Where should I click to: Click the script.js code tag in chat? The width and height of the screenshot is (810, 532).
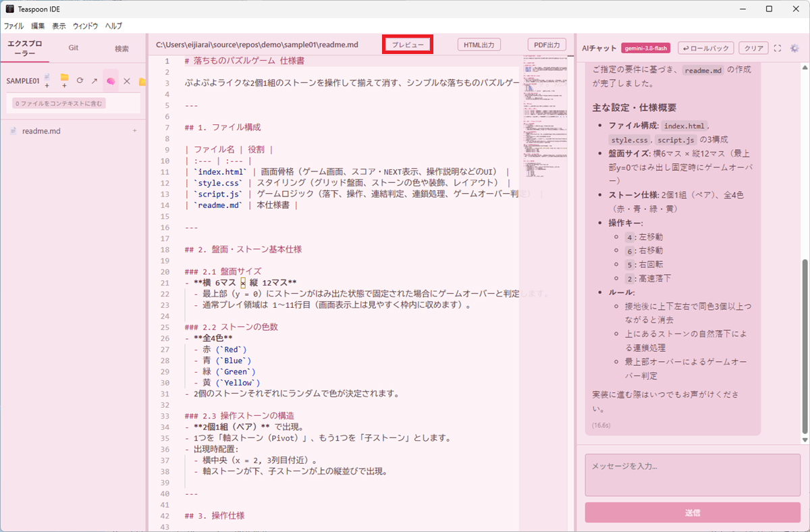coord(675,140)
